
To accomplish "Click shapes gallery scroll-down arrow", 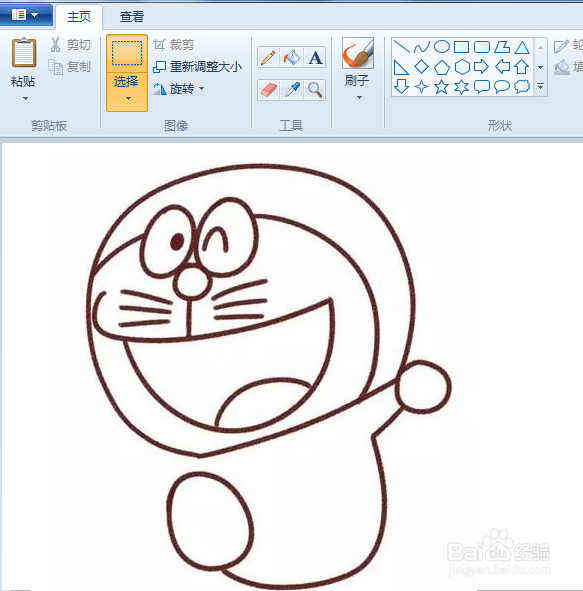I will click(x=540, y=67).
